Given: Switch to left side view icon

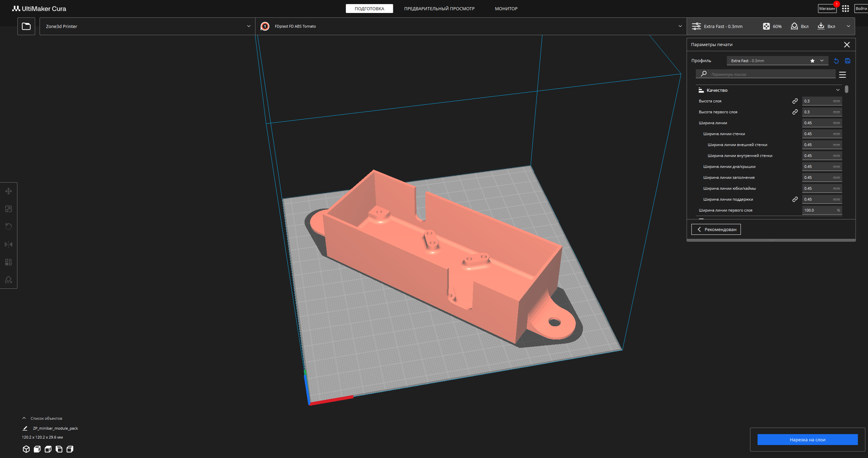Looking at the screenshot, I should 59,449.
